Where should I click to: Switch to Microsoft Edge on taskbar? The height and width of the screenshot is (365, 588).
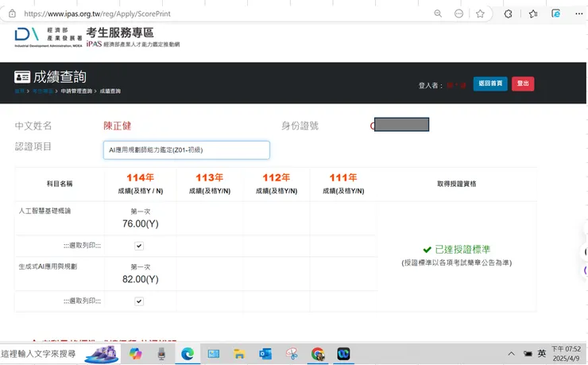[x=188, y=354]
